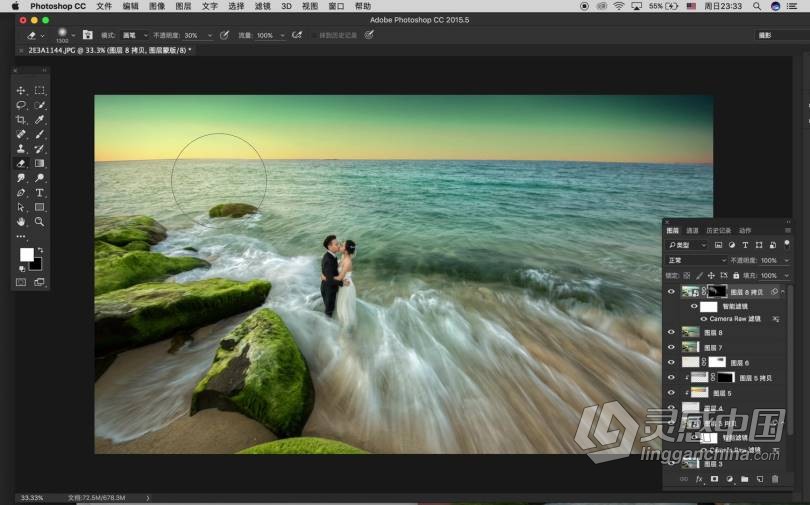Click the layer styles fx button
Viewport: 810px width, 505px height.
click(x=699, y=479)
